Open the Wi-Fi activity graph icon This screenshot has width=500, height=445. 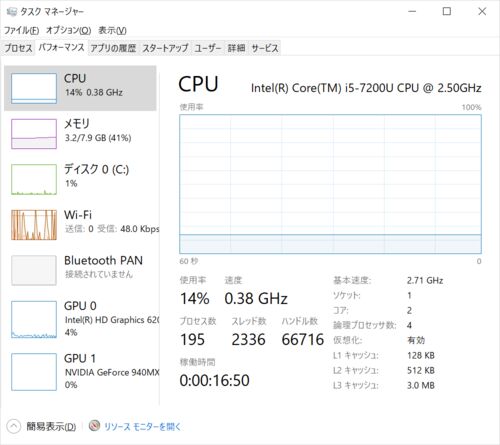34,225
